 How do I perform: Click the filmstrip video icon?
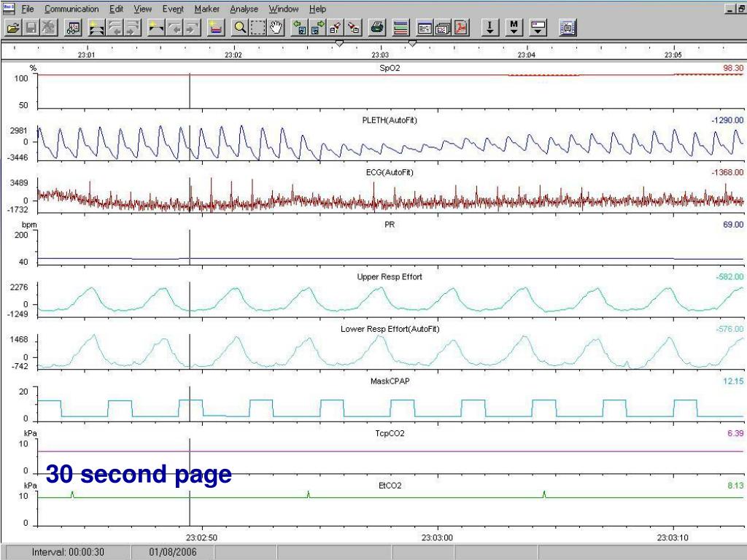pyautogui.click(x=568, y=28)
